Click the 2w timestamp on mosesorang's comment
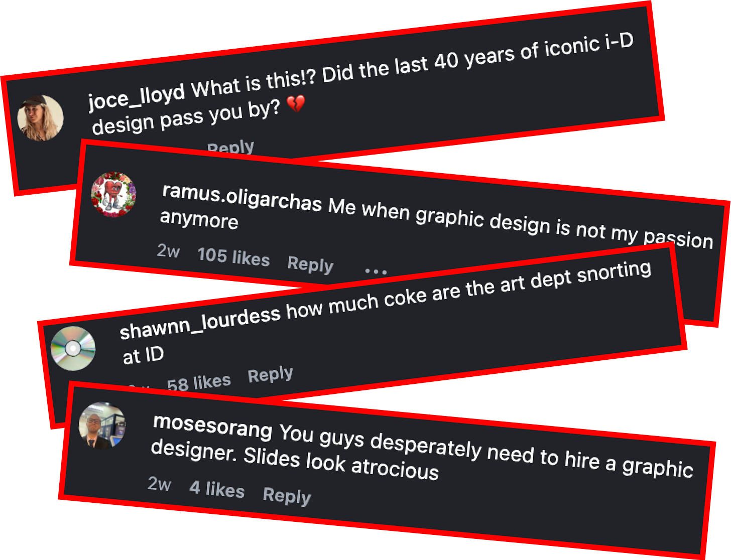 click(159, 484)
